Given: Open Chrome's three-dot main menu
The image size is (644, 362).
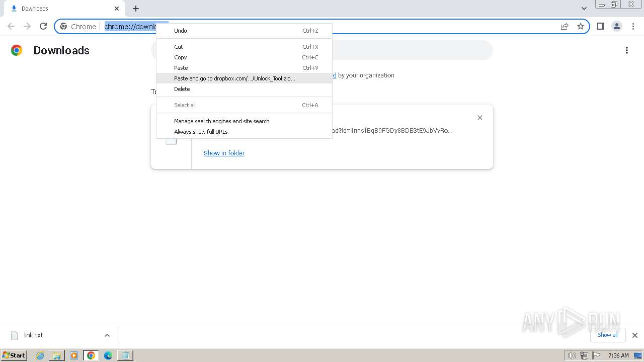Looking at the screenshot, I should (633, 26).
